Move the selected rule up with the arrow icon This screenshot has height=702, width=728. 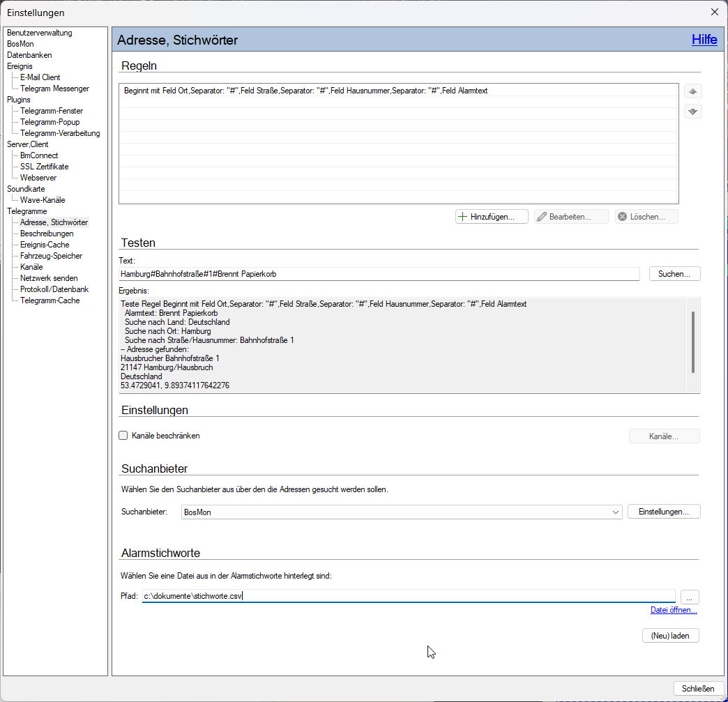coord(692,91)
